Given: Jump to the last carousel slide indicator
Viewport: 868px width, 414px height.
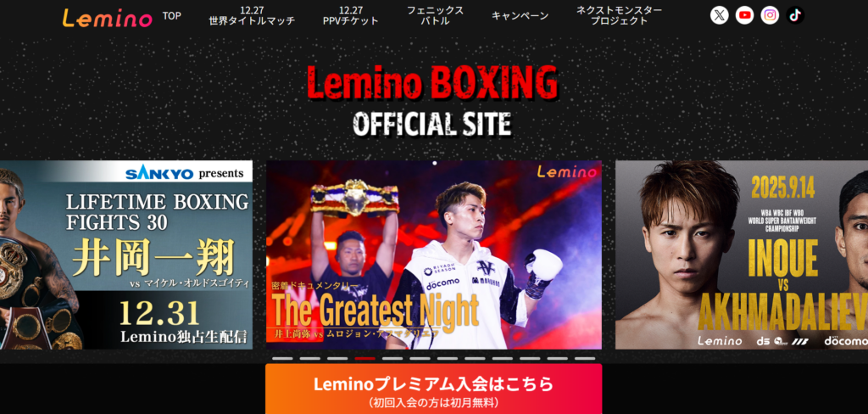Looking at the screenshot, I should pos(585,359).
